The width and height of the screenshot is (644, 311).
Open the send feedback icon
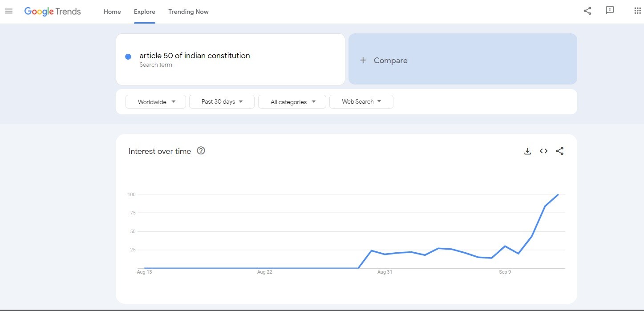coord(610,11)
